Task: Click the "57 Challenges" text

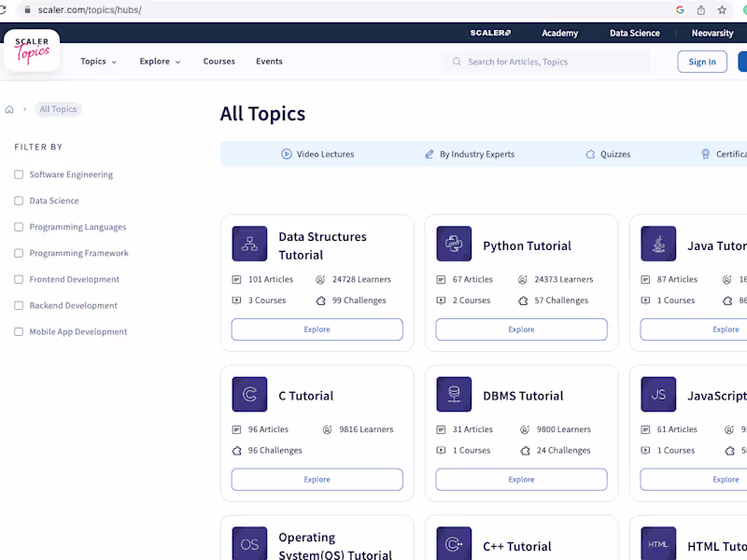Action: tap(561, 301)
